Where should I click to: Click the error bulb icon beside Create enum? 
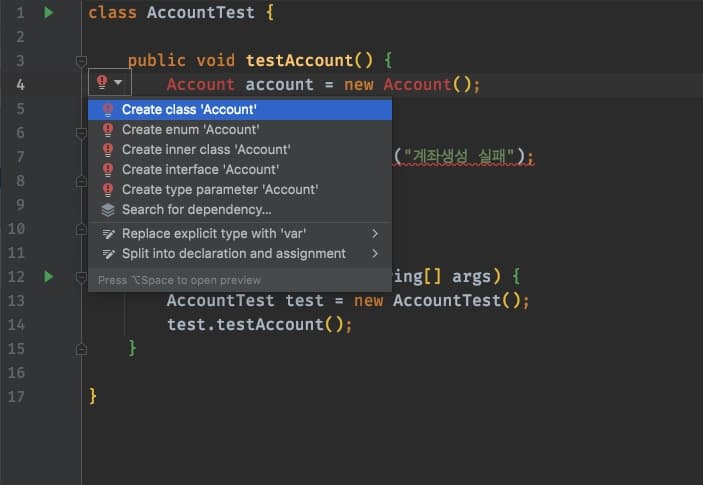pos(108,130)
